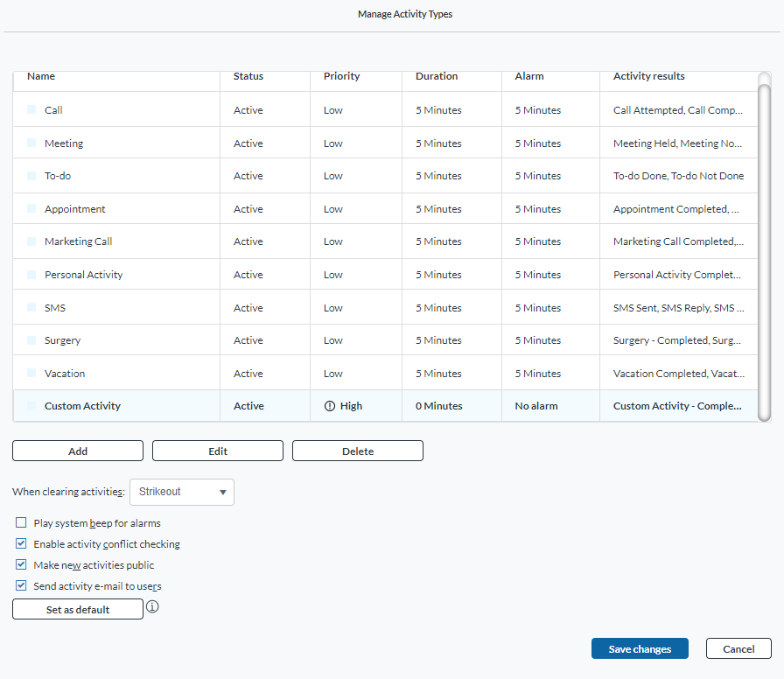Click Surgery - Completed results cell
The height and width of the screenshot is (679, 784).
coord(677,340)
